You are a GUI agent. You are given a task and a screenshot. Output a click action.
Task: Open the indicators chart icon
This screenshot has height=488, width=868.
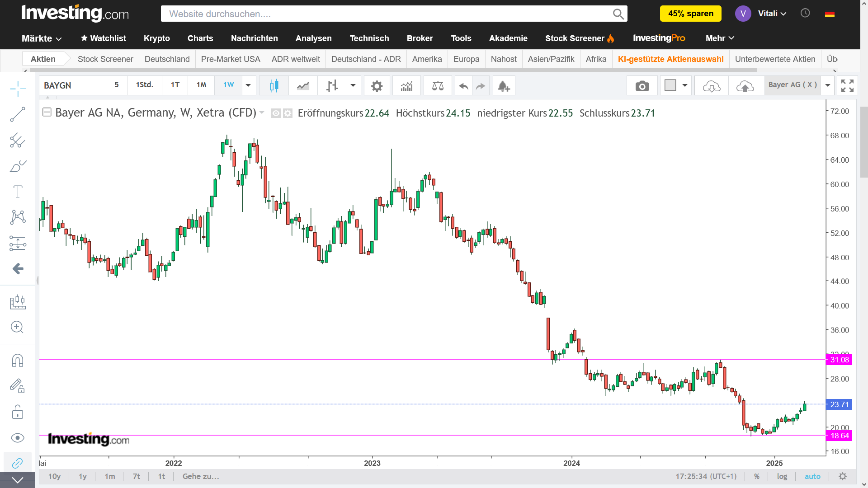[x=406, y=86]
